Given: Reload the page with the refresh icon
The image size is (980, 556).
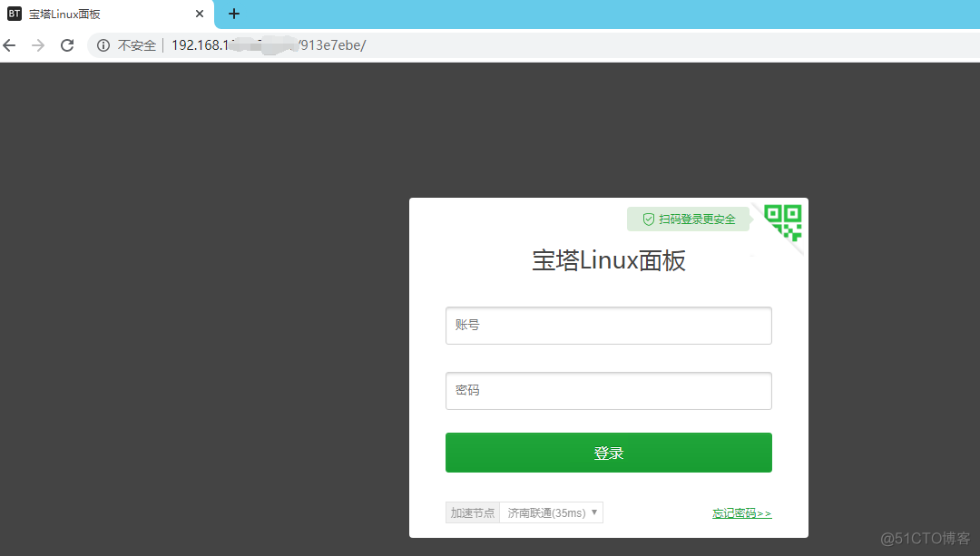Looking at the screenshot, I should (x=66, y=44).
